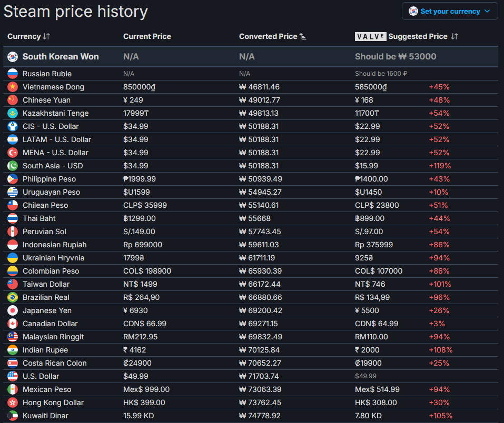Click the Uruguayan Peso flag icon

(13, 192)
